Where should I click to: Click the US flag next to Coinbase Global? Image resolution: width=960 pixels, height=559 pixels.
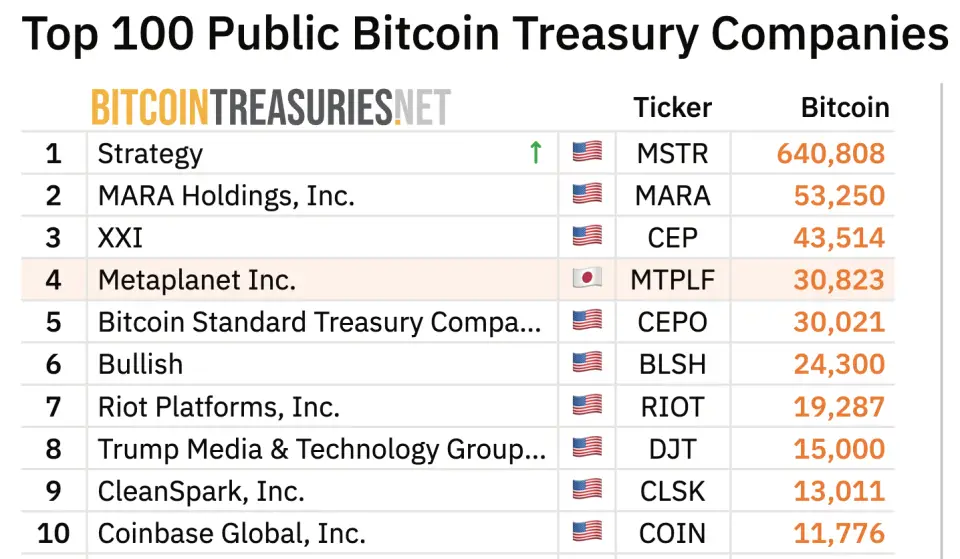click(x=587, y=532)
